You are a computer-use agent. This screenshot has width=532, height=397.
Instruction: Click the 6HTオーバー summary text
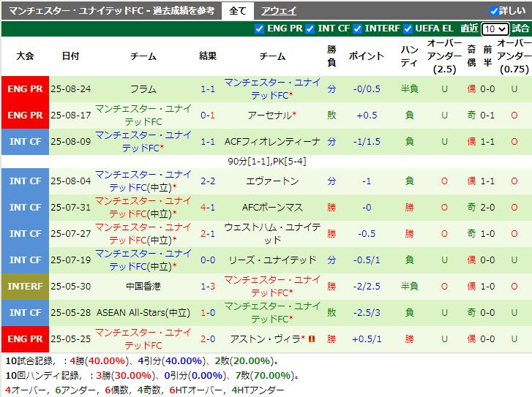coord(197,390)
